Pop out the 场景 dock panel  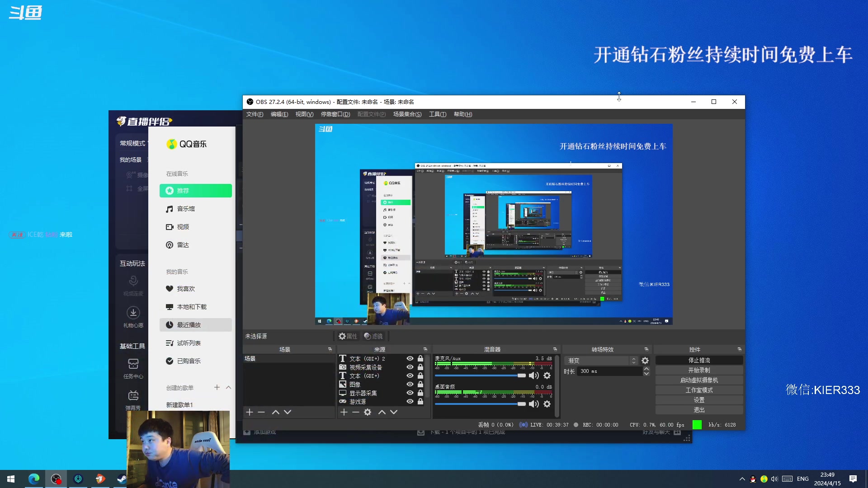pyautogui.click(x=330, y=349)
